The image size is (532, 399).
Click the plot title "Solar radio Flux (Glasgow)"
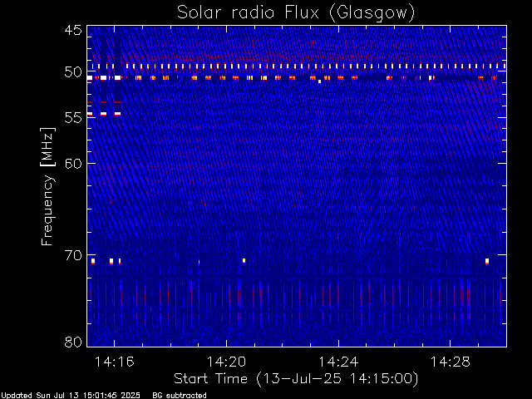point(296,13)
